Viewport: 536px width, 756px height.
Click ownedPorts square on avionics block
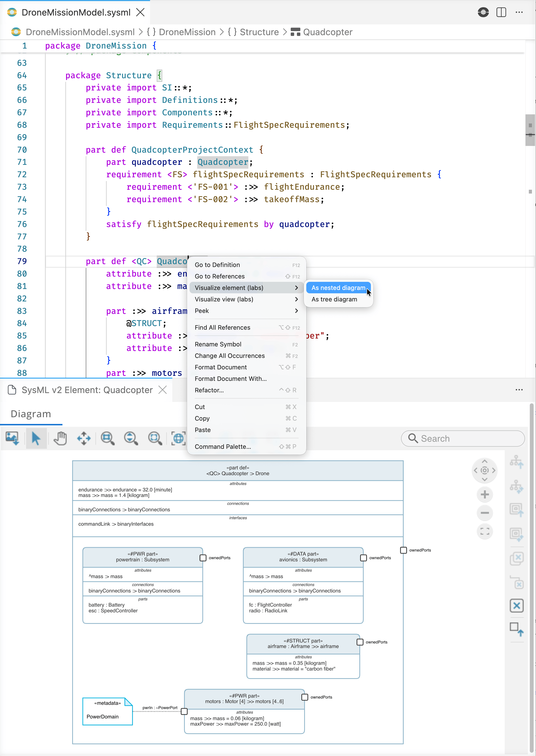point(363,558)
